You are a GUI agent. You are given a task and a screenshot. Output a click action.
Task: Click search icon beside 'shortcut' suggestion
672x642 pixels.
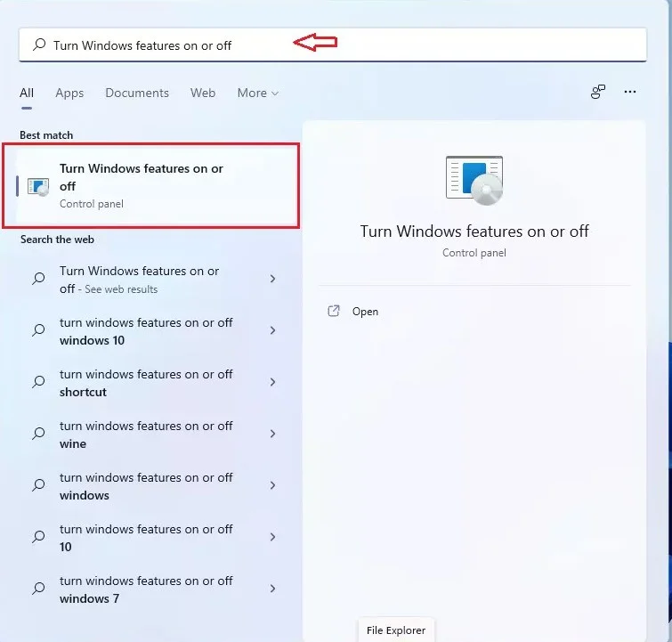(38, 382)
